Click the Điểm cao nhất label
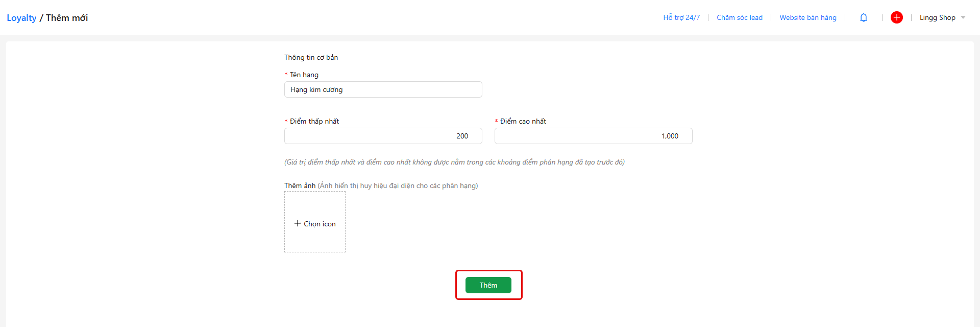Viewport: 980px width, 327px height. point(523,121)
